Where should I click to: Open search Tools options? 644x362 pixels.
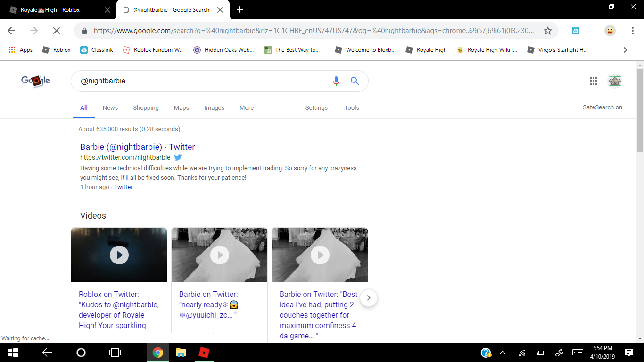point(352,108)
